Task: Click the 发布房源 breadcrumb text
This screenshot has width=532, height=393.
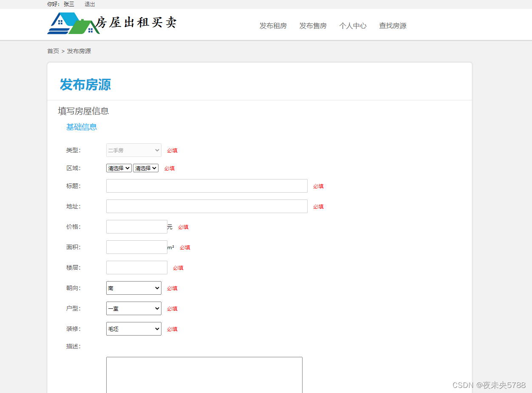Action: [79, 51]
